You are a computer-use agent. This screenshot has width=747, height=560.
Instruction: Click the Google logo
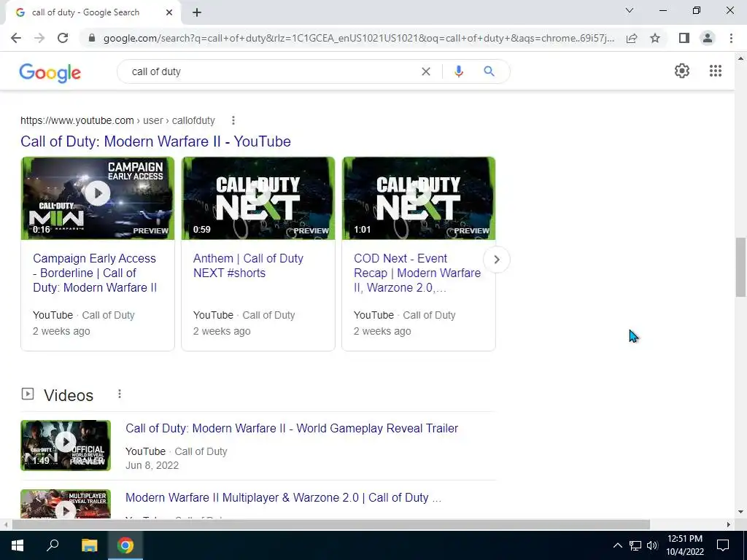coord(50,72)
